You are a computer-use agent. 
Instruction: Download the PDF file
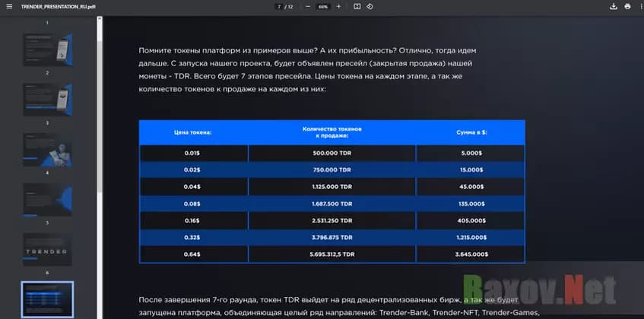click(x=613, y=7)
